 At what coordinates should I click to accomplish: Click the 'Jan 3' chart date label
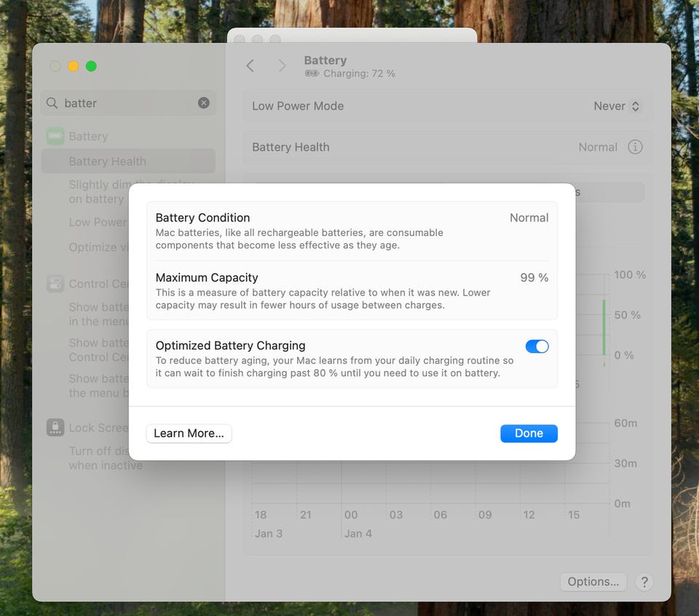269,534
